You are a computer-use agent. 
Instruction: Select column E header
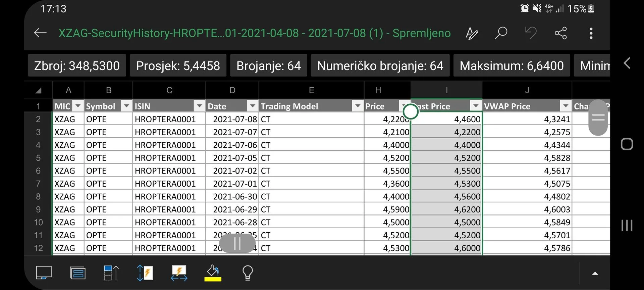click(x=312, y=90)
